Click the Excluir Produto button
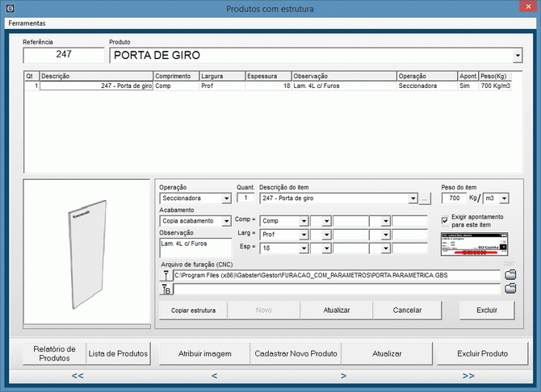 click(482, 353)
